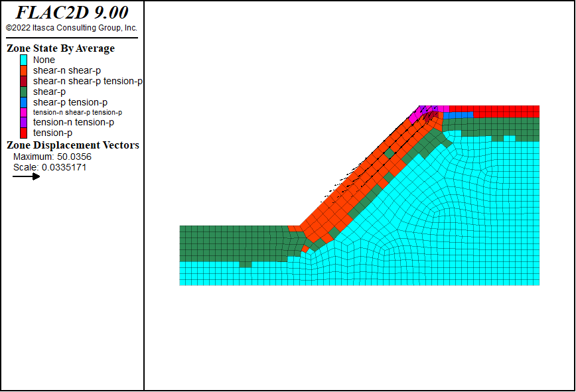
Task: Click the displacement vector scale arrow
Action: click(26, 176)
